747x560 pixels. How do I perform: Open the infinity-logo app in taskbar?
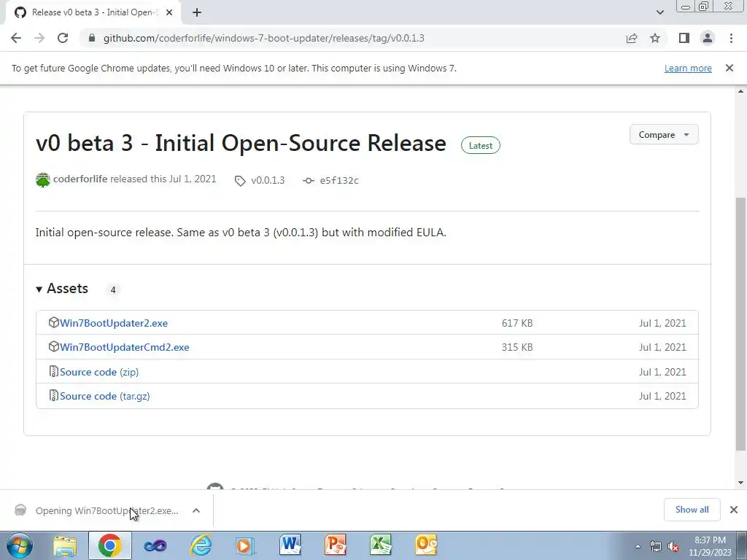pos(155,545)
